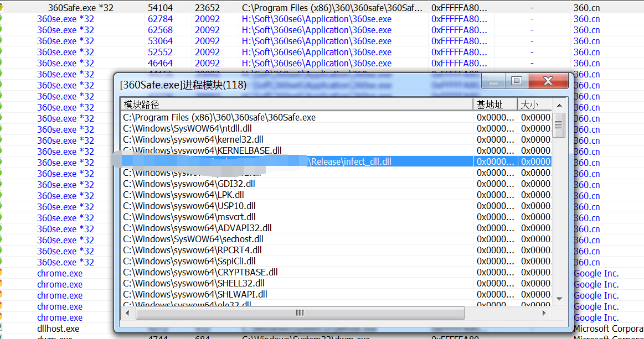Select the LPK.dll module row
The image size is (644, 339).
tap(336, 195)
